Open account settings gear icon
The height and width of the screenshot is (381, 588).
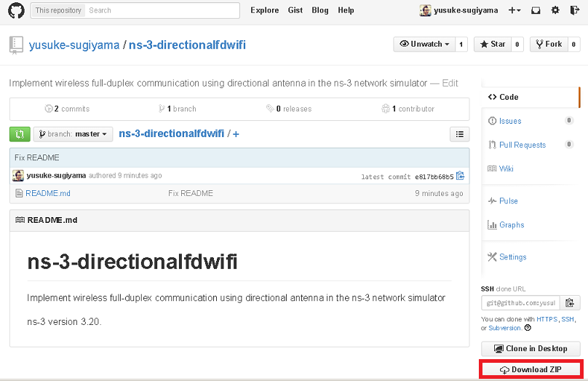pyautogui.click(x=555, y=10)
